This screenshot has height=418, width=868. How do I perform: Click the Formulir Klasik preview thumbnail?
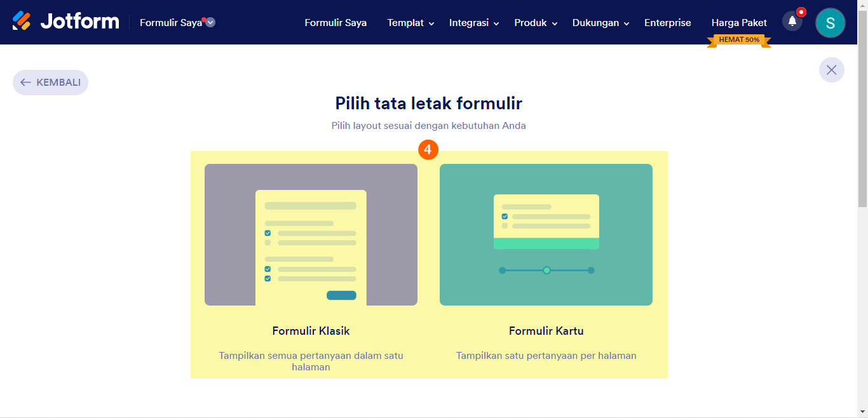click(x=311, y=234)
